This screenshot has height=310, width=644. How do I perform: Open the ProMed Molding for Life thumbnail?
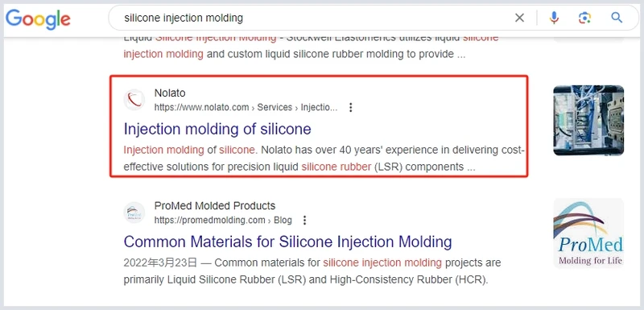coord(588,234)
